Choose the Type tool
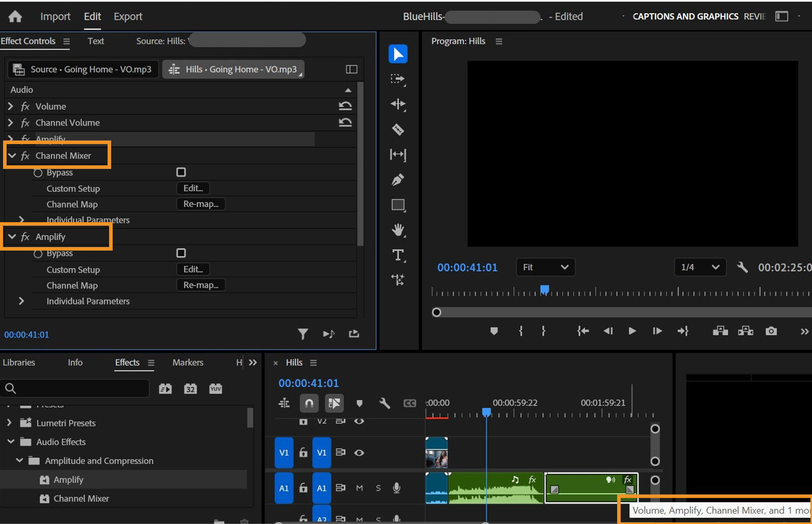The width and height of the screenshot is (812, 524). (398, 256)
